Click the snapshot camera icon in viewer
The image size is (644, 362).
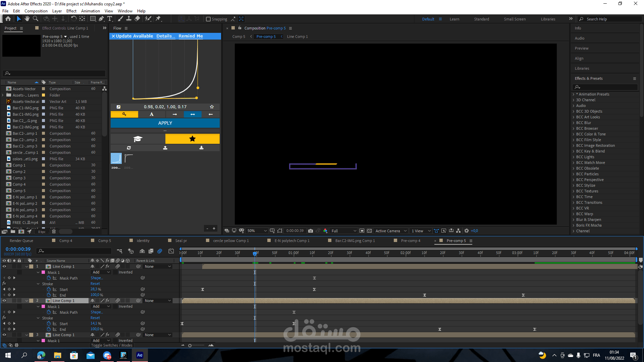tap(311, 231)
